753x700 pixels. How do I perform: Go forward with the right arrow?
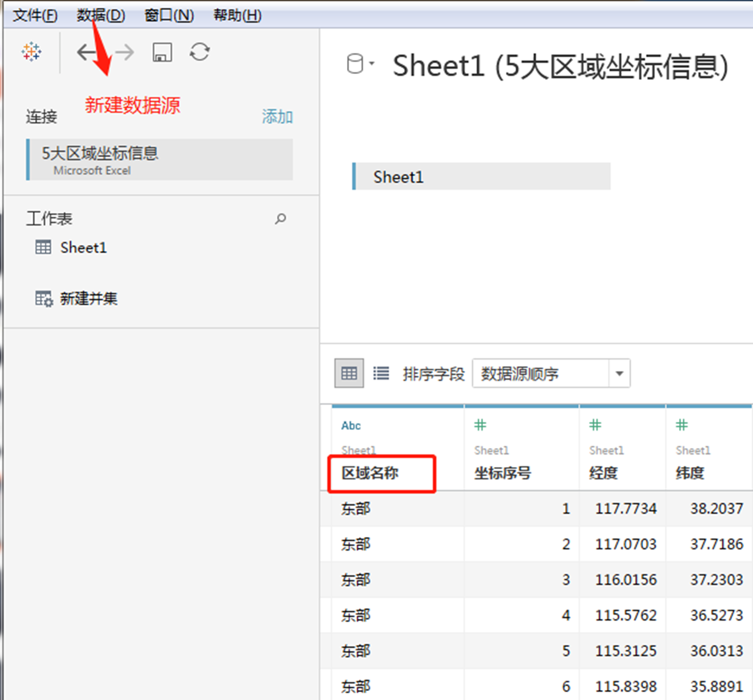(125, 53)
